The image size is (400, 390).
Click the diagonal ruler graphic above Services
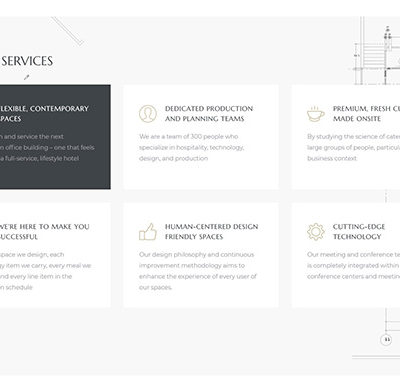68,31
